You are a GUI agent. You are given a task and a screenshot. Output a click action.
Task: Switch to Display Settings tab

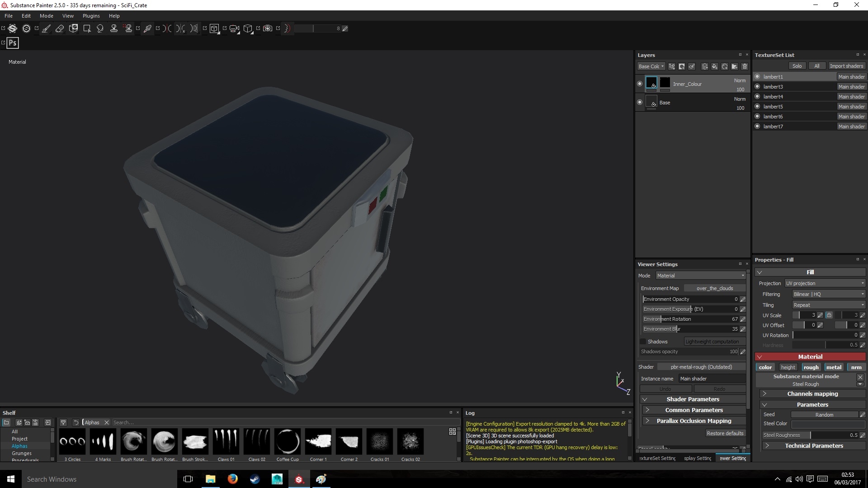point(697,458)
